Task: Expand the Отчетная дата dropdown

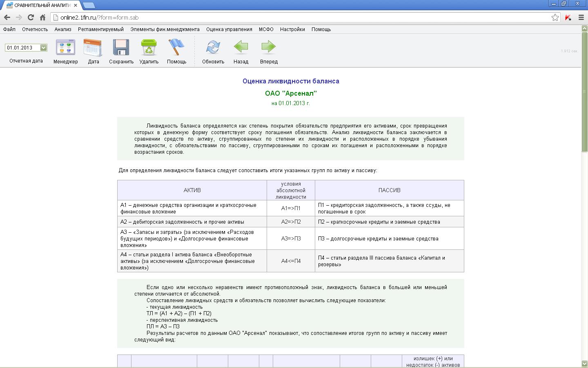Action: click(x=44, y=48)
